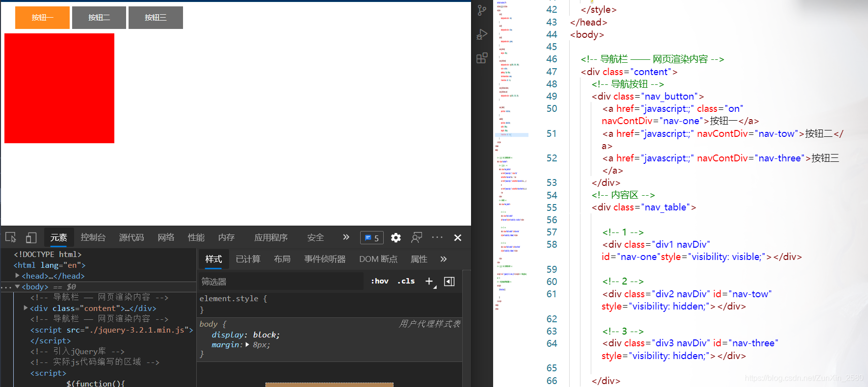The image size is (868, 387).
Task: Click the display: block declaration in body rule
Action: point(246,335)
